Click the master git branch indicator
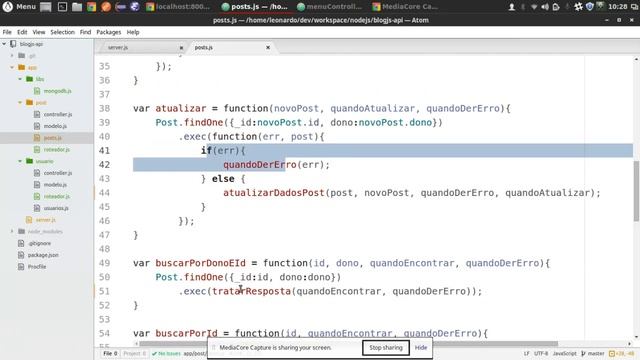Screen dimensions: 640x360 [593, 353]
